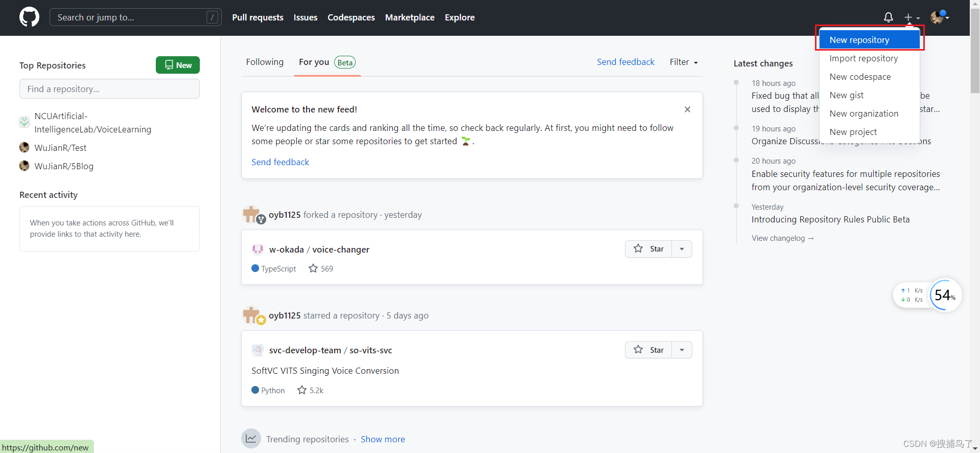
Task: Expand star list dropdown for so-vits-svc
Action: point(682,350)
